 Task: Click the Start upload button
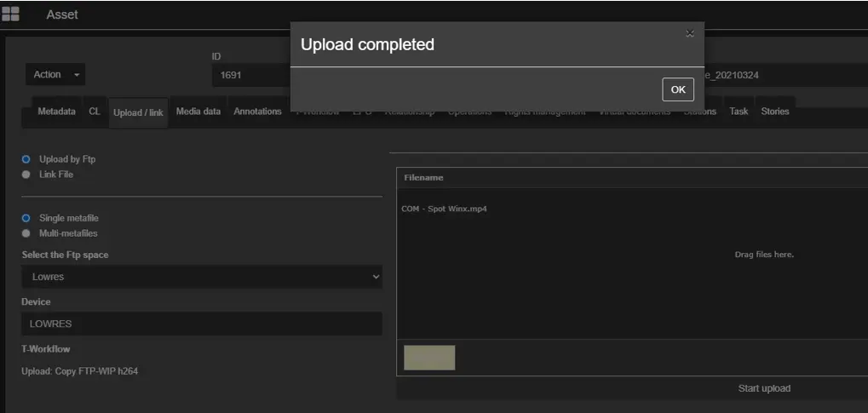pos(763,388)
